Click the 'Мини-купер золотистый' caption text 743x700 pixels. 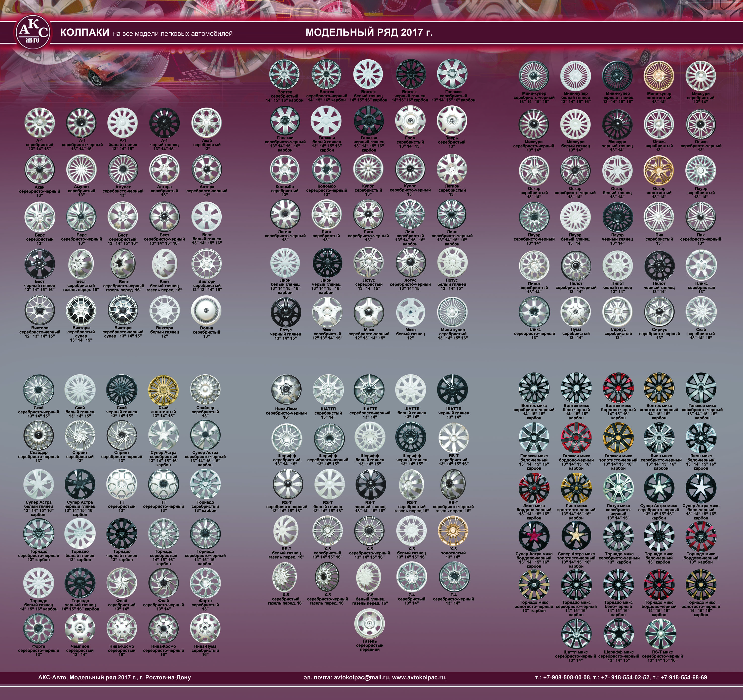[x=659, y=98]
